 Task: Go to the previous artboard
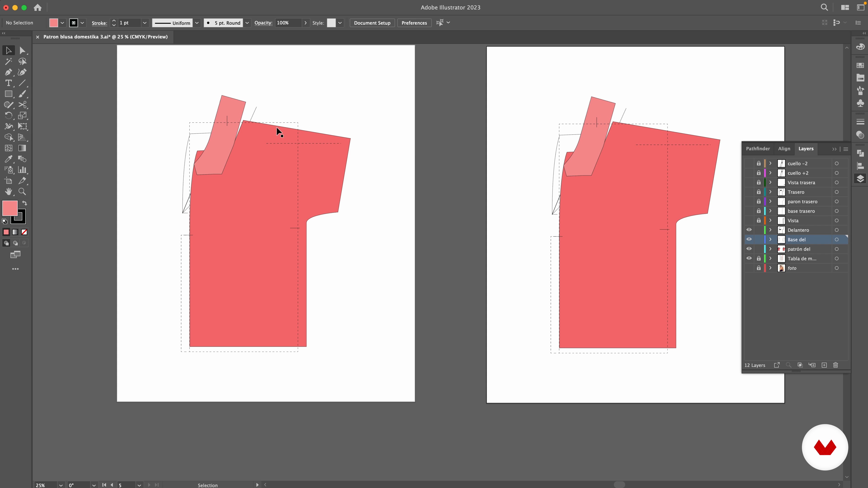112,485
